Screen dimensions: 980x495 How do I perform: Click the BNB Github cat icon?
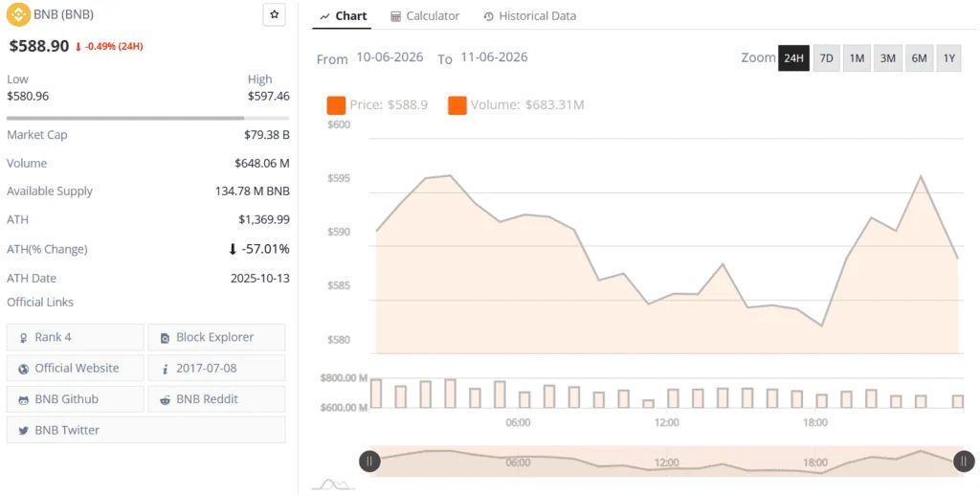click(x=23, y=400)
